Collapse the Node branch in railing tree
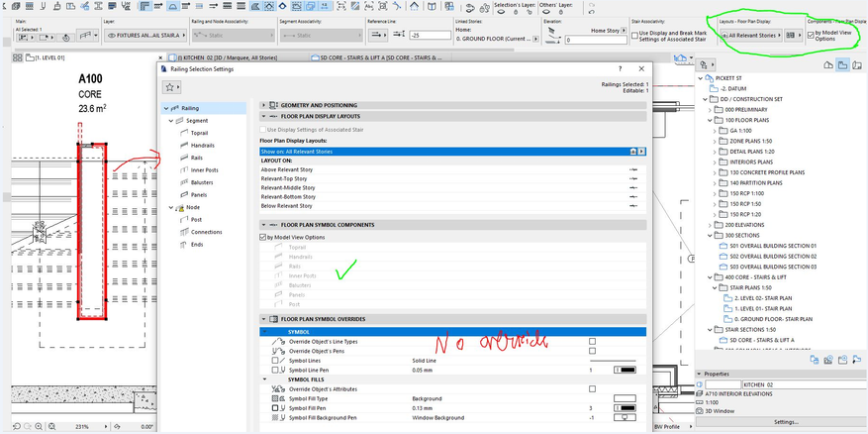868x434 pixels. (x=171, y=207)
